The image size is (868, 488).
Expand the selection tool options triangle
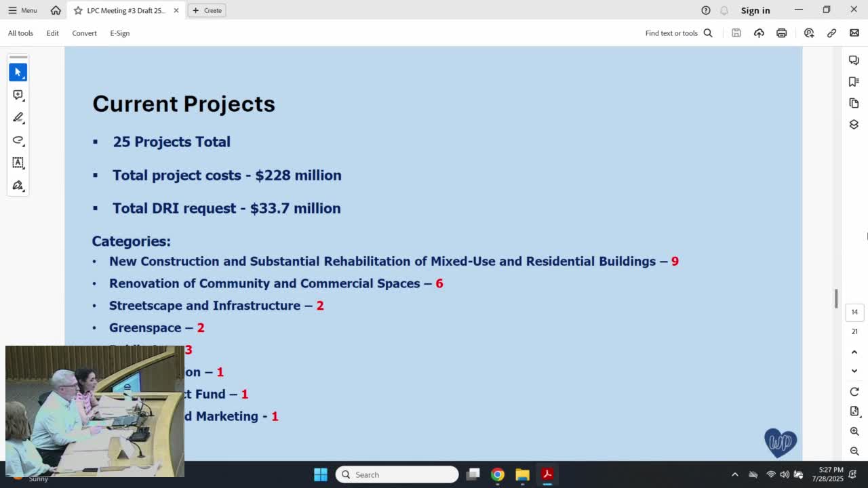coord(24,78)
